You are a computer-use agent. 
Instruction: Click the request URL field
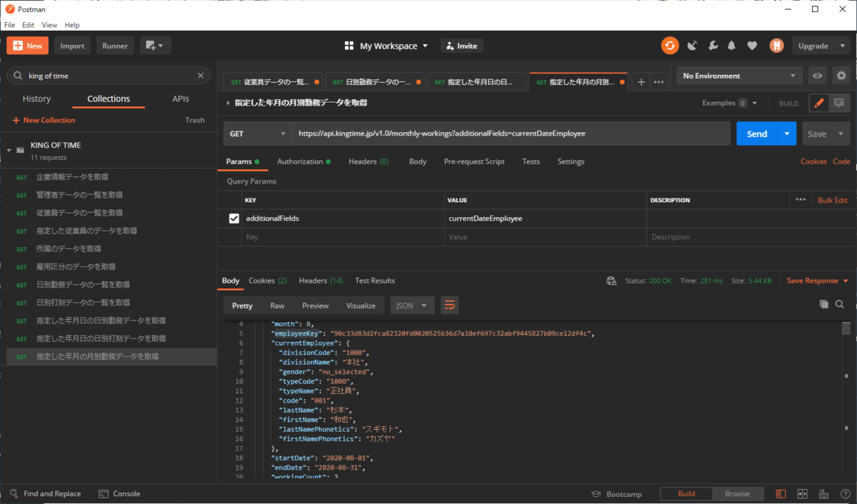[514, 133]
